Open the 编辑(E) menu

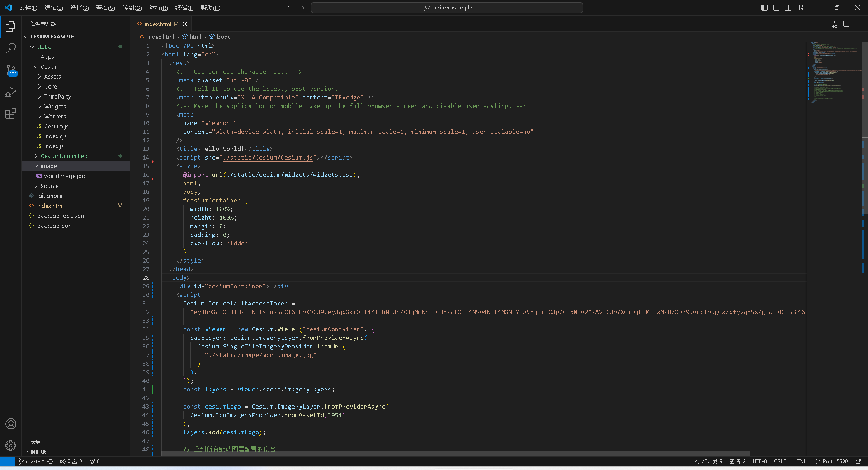pyautogui.click(x=54, y=8)
